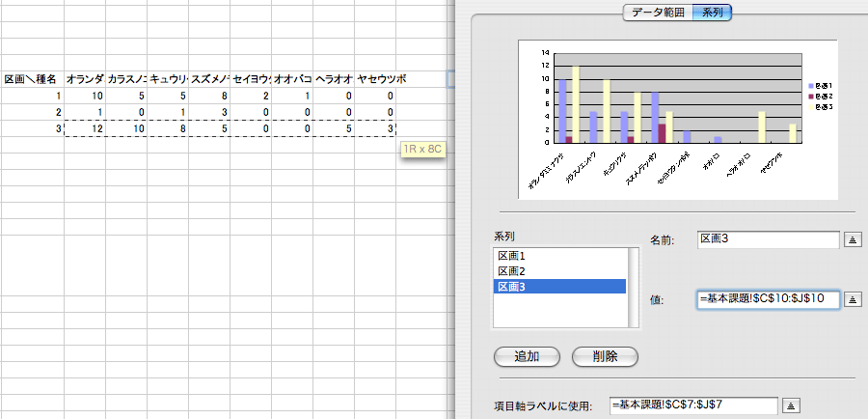
Task: Switch to the データ範囲 tab
Action: 659,13
